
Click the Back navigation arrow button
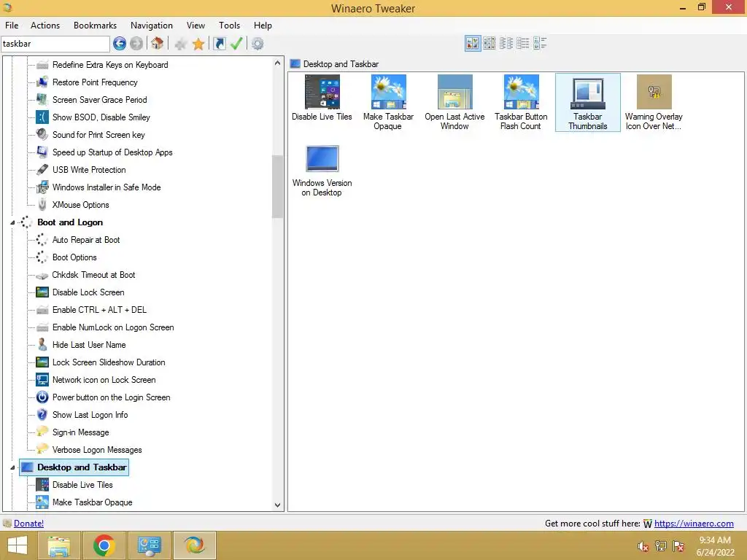point(120,44)
